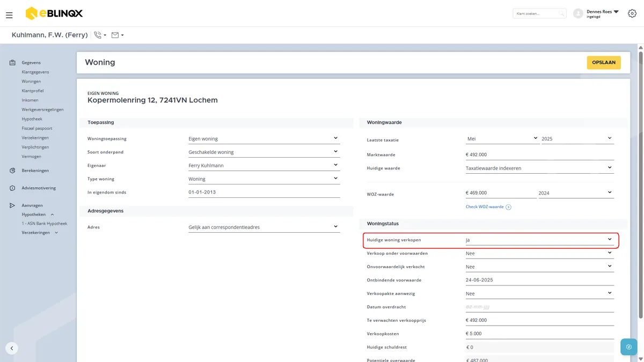Click the Blinqx logo
Image resolution: width=644 pixels, height=362 pixels.
[x=54, y=13]
